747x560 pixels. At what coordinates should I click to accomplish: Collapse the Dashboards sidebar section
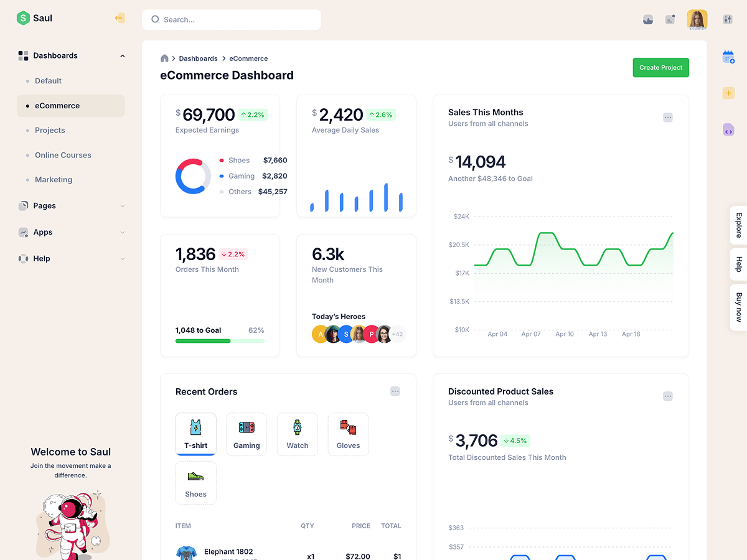(x=122, y=56)
